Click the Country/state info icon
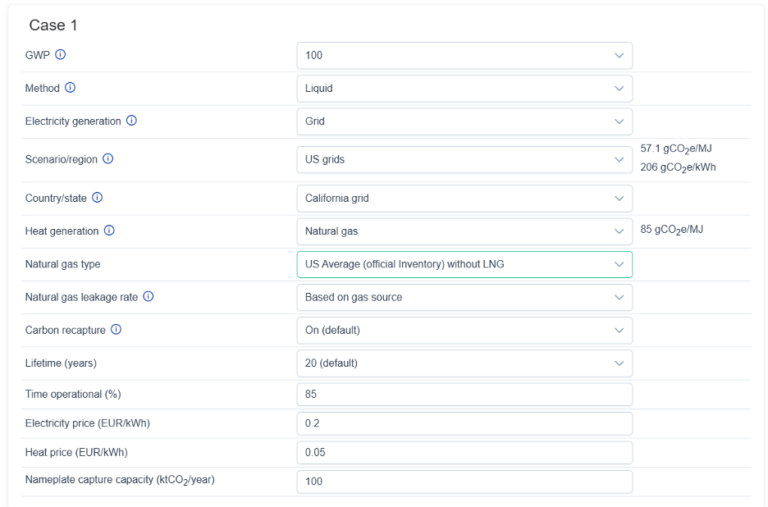Image resolution: width=768 pixels, height=507 pixels. point(97,198)
